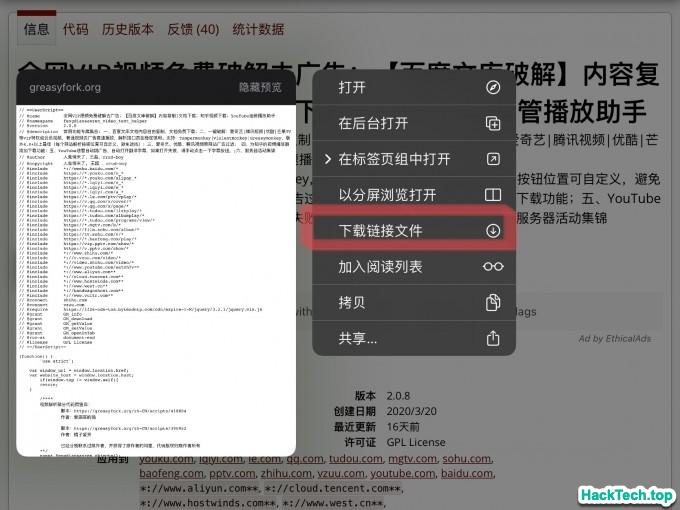
Task: Click the split view icon
Action: point(493,195)
